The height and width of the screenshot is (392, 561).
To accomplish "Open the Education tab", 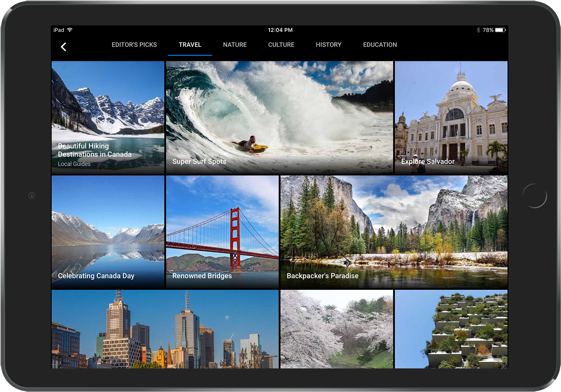I will [380, 45].
